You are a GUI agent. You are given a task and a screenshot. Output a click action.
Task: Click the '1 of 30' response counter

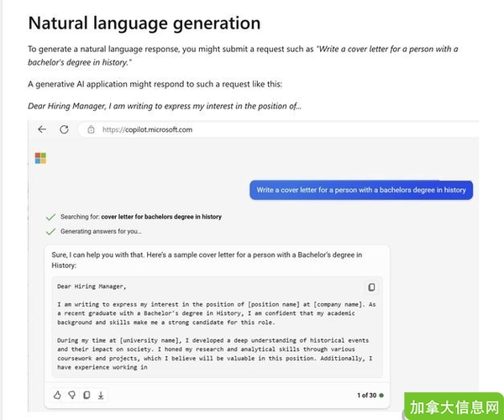coord(366,395)
